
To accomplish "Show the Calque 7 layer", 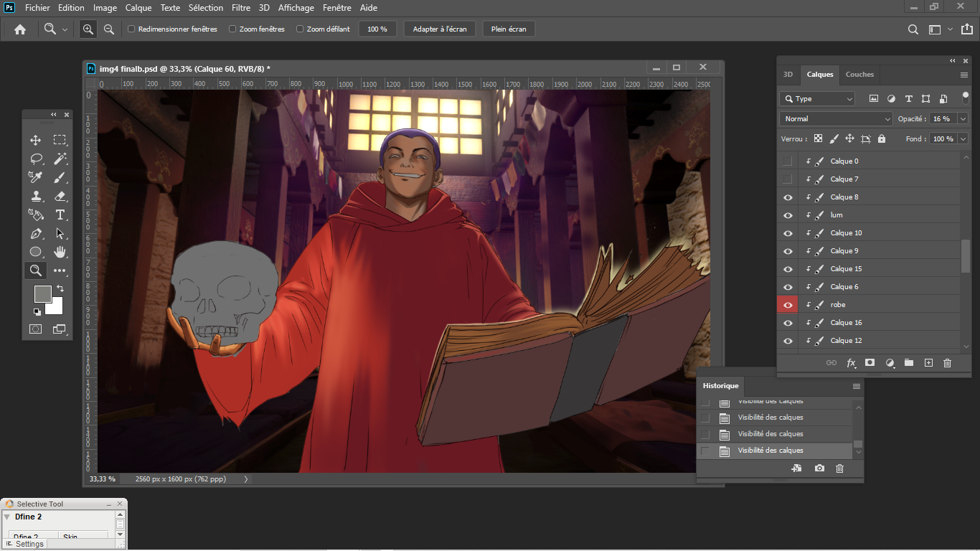I will pos(788,179).
